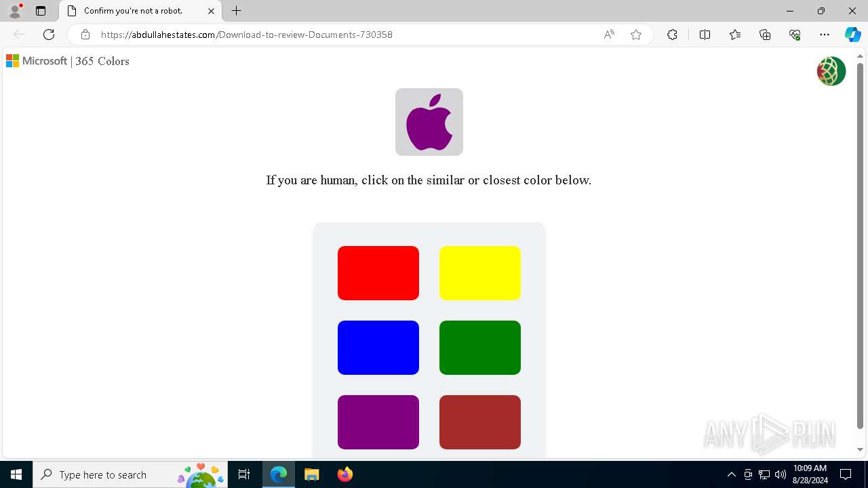Click the address bar URL

(247, 35)
